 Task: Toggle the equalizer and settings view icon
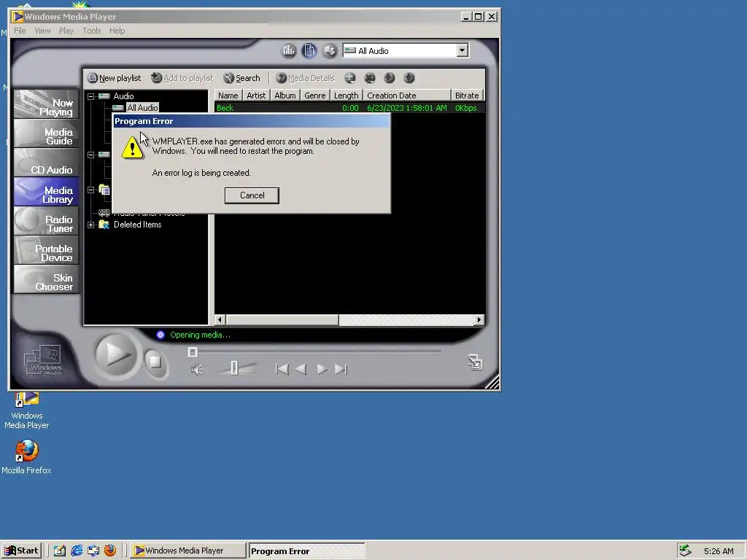289,50
